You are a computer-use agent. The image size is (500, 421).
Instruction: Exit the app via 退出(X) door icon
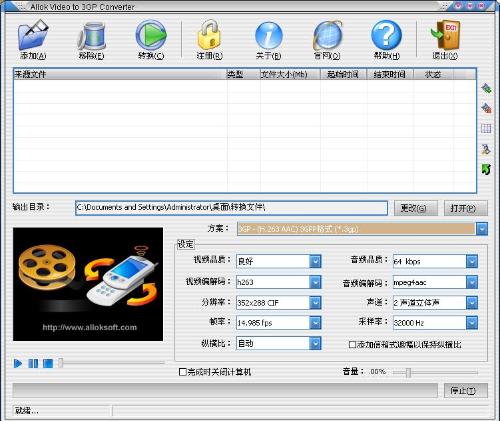[445, 35]
